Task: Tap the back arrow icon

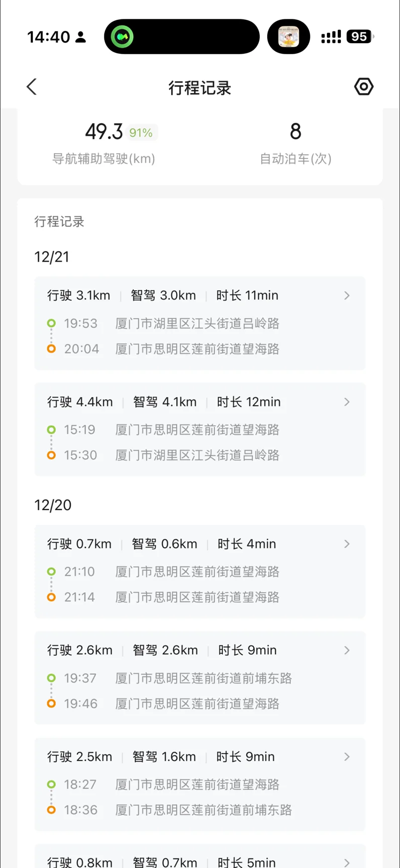Action: click(x=32, y=87)
